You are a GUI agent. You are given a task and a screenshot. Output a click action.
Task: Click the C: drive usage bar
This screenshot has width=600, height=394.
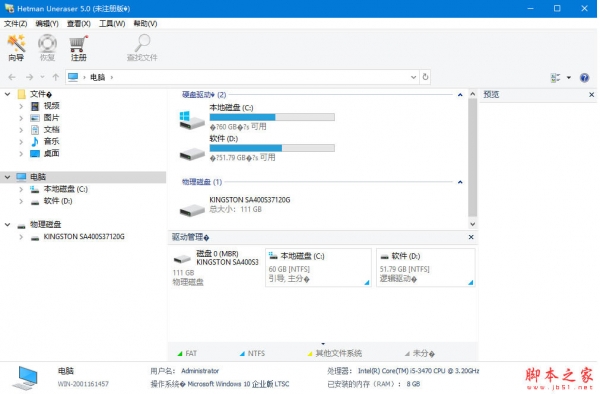[x=272, y=117]
